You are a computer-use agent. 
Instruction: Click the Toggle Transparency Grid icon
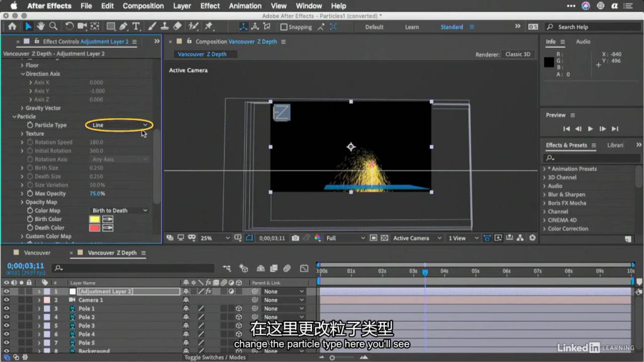click(x=384, y=238)
